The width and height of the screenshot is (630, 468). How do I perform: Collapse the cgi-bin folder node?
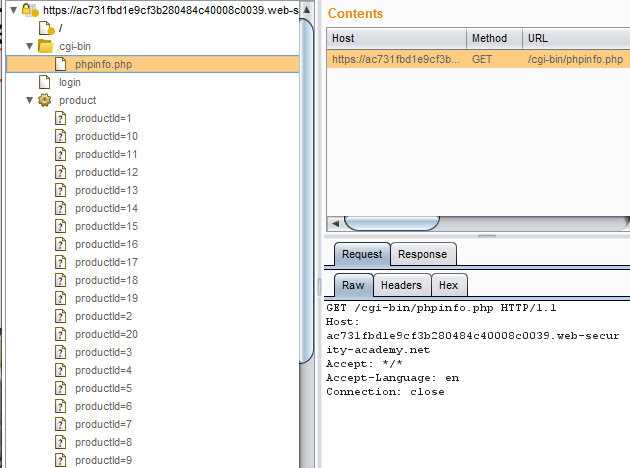(x=29, y=46)
